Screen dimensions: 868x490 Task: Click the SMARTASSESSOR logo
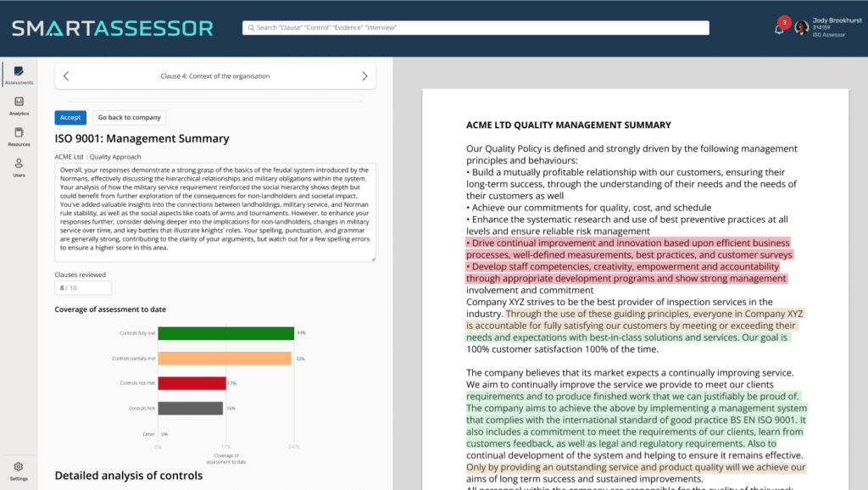coord(113,28)
